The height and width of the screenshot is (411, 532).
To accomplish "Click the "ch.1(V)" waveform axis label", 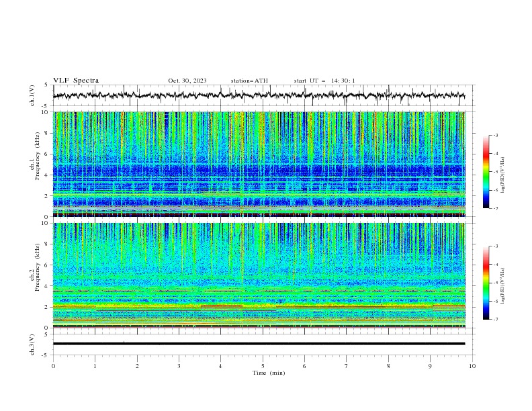I will (x=32, y=95).
